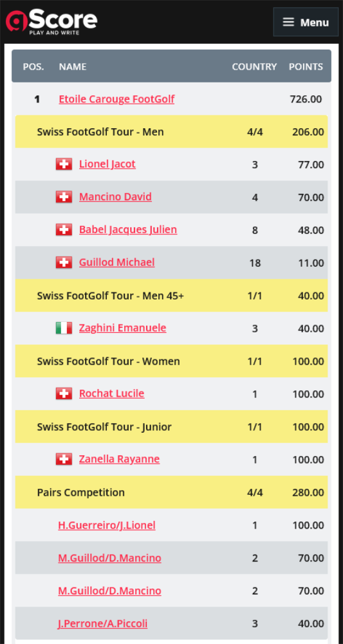Open Rochat Lucile player link
The height and width of the screenshot is (644, 343).
click(111, 393)
